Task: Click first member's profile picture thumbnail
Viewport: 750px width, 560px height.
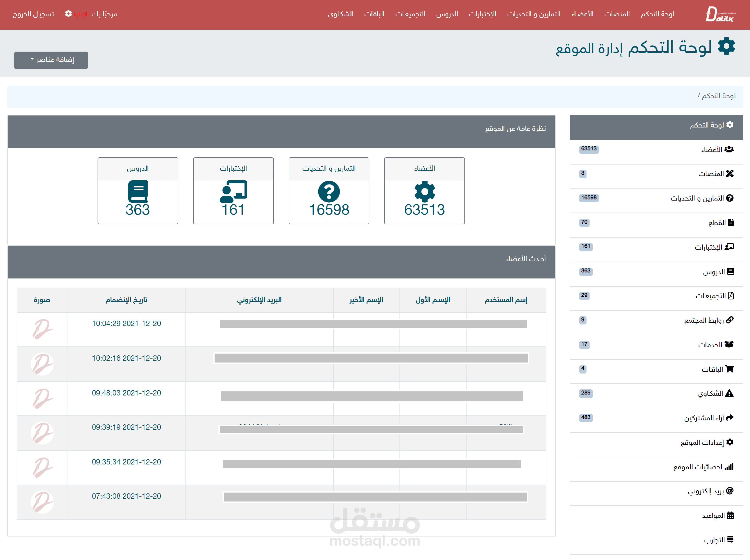Action: [42, 329]
